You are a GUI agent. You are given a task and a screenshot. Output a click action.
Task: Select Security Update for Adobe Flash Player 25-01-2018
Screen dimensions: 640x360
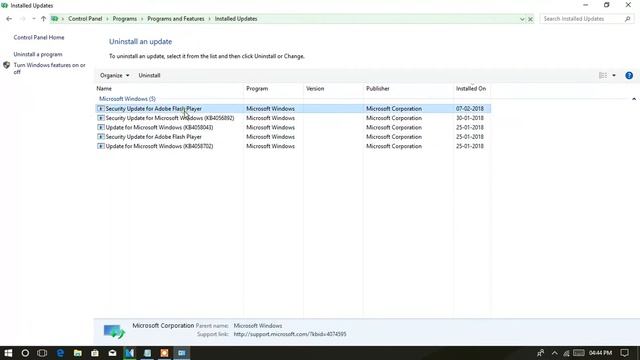pos(293,137)
